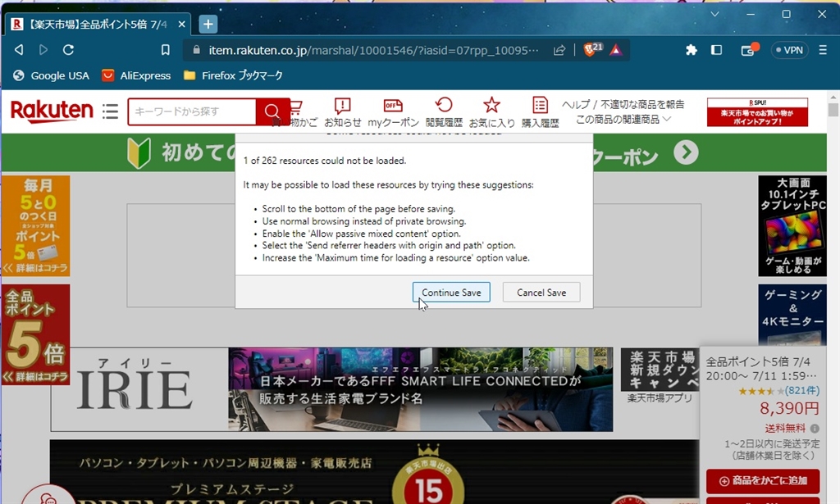840x504 pixels.
Task: Open a new tab with the plus button
Action: 208,24
